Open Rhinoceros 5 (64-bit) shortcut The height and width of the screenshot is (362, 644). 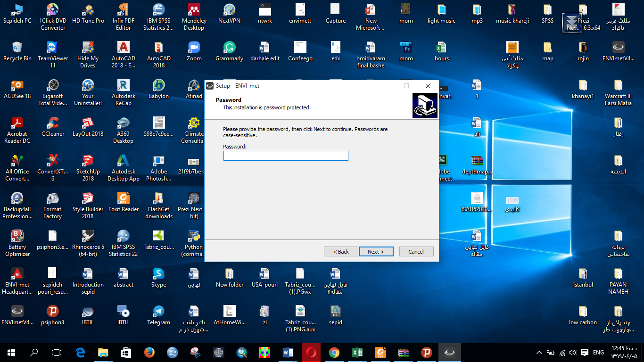pos(88,243)
